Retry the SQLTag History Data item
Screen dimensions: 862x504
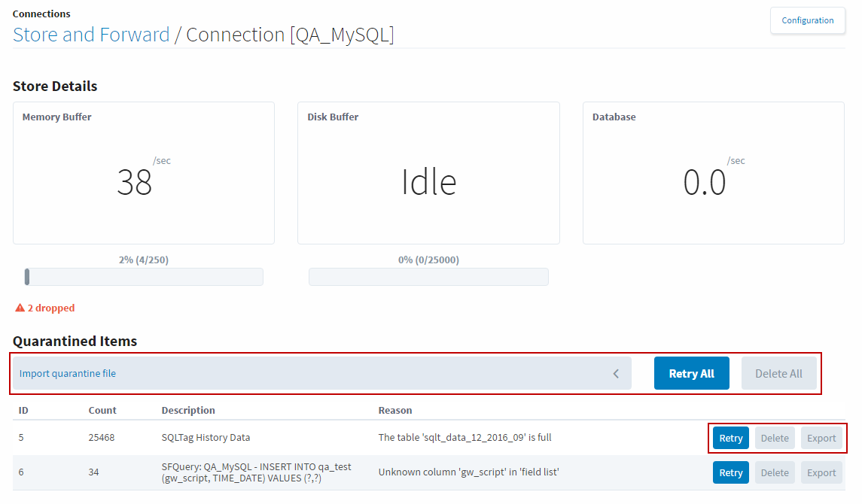coord(730,438)
